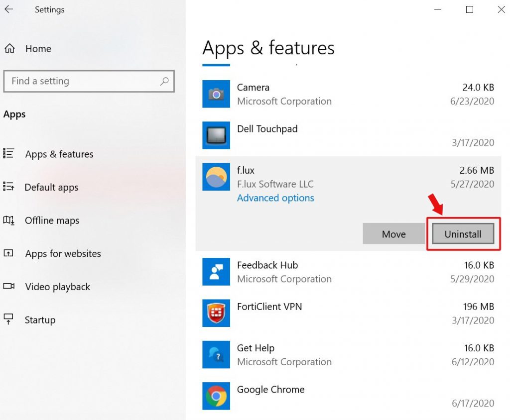The image size is (510, 420).
Task: Click the Video playback camera icon
Action: 9,286
